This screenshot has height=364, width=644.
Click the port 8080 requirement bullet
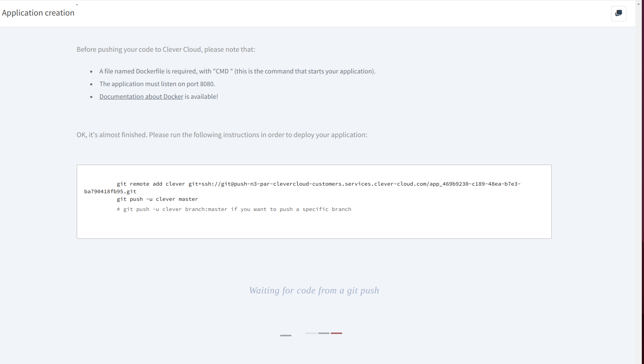click(157, 84)
